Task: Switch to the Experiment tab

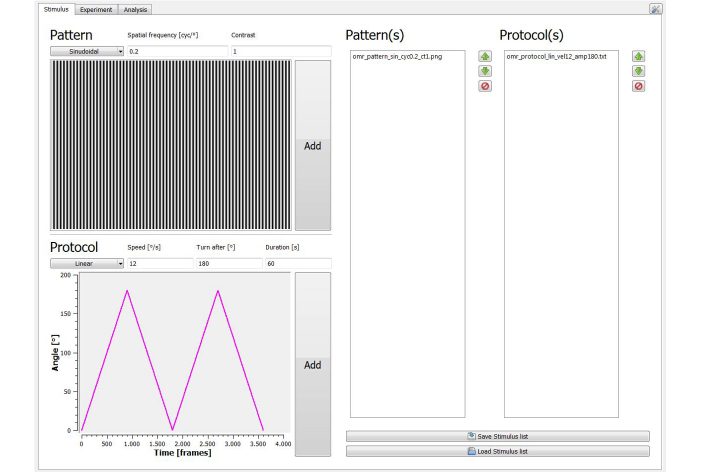Action: 96,9
